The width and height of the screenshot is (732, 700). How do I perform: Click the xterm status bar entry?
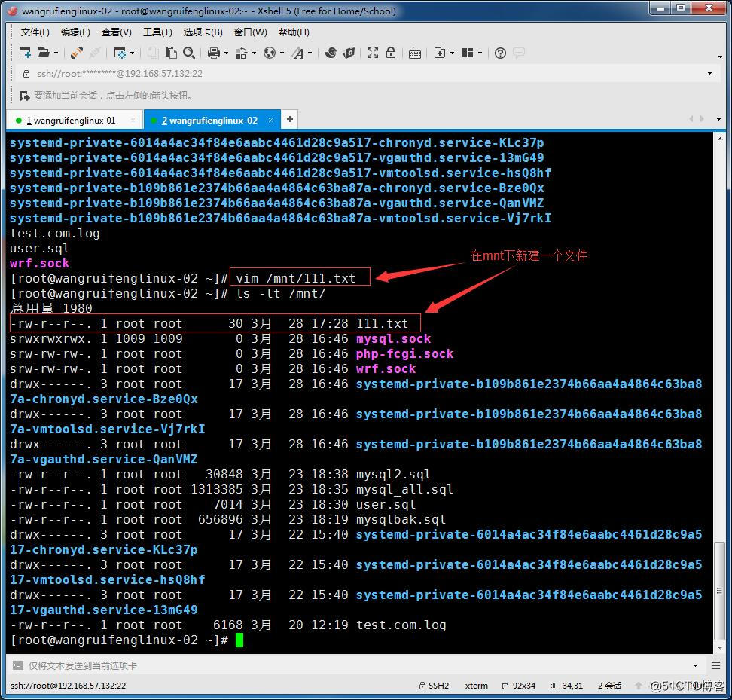[476, 686]
